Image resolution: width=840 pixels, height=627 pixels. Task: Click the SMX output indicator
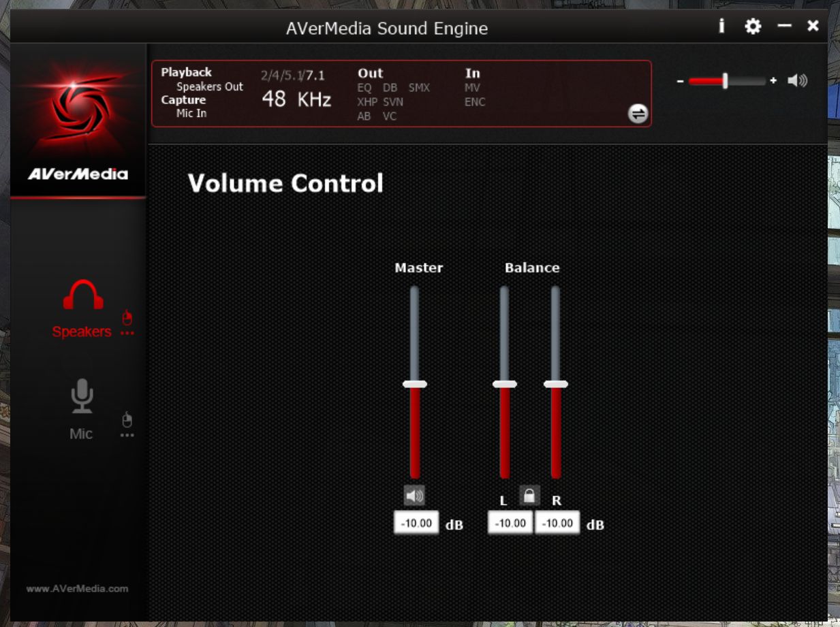[419, 88]
